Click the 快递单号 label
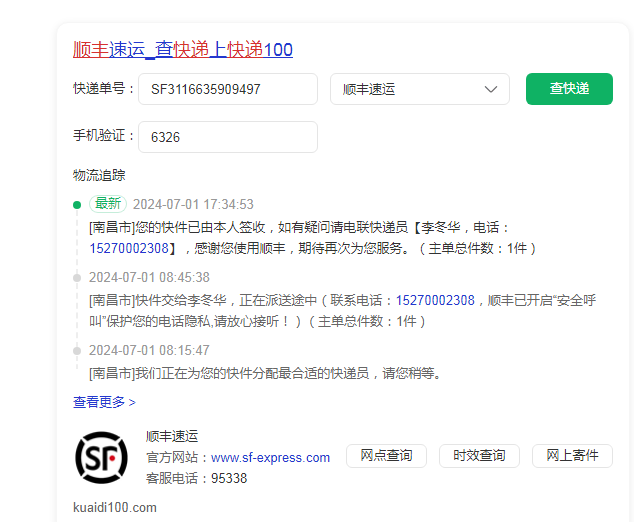This screenshot has height=522, width=634. click(x=104, y=89)
